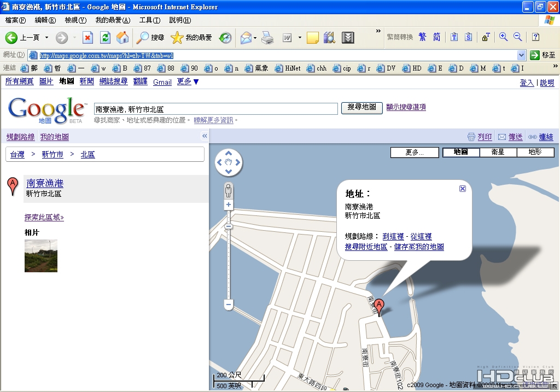Switch map view to 地形

[535, 152]
